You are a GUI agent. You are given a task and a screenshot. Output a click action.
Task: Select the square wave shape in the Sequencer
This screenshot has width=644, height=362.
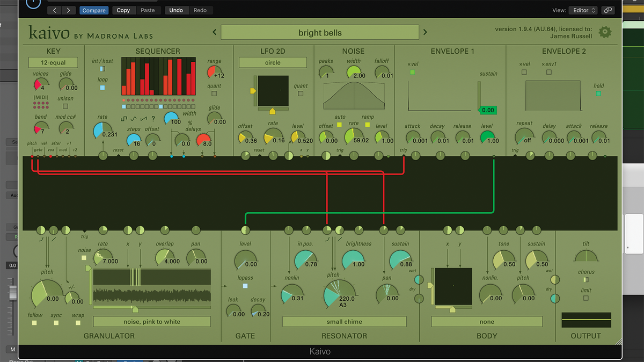pos(124,119)
